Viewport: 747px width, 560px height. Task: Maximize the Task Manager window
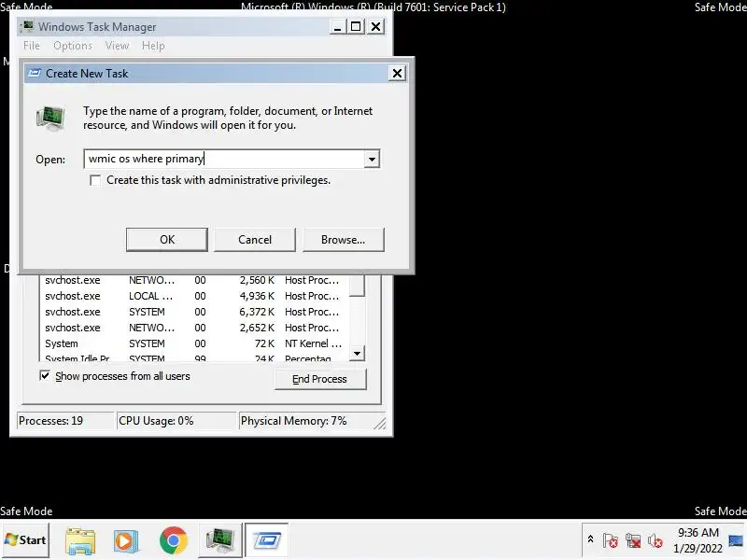click(x=356, y=27)
